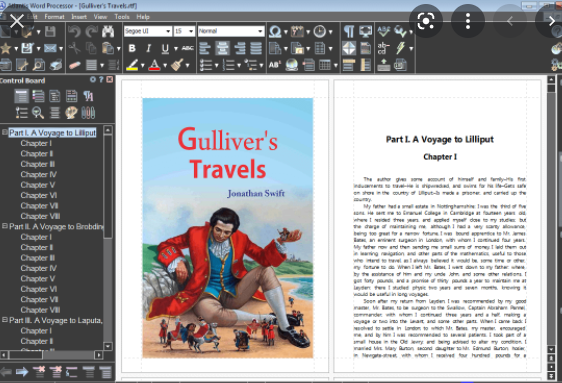Click the crystal ball globe icon
This screenshot has width=562, height=383.
click(x=291, y=65)
